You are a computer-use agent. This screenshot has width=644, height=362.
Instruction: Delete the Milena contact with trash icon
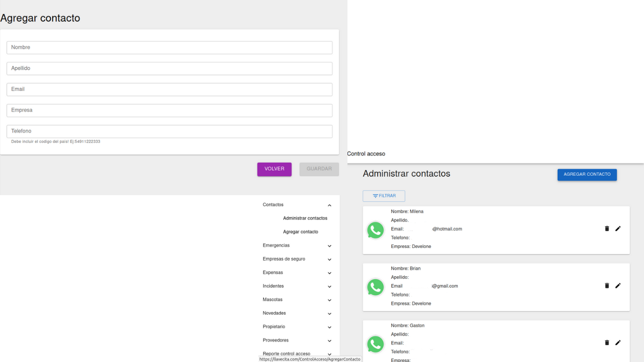pyautogui.click(x=607, y=229)
